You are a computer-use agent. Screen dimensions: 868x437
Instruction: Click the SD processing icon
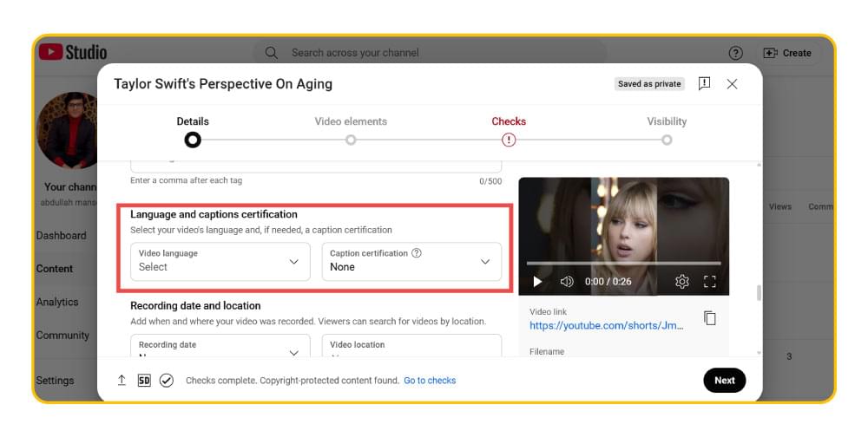point(144,380)
